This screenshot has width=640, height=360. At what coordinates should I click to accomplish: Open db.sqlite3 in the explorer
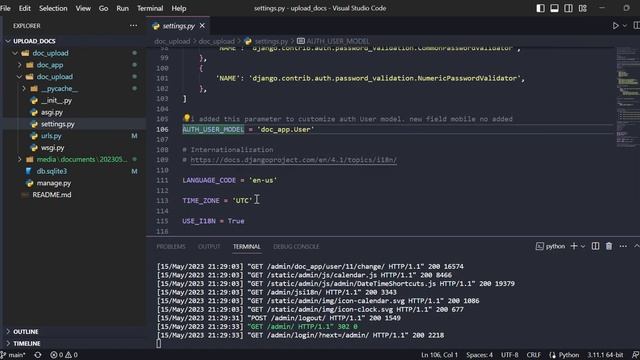point(51,171)
